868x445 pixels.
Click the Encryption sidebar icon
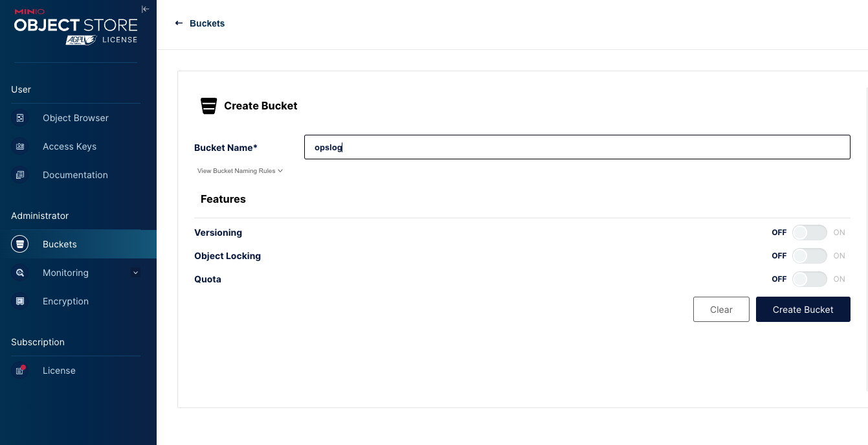point(20,301)
